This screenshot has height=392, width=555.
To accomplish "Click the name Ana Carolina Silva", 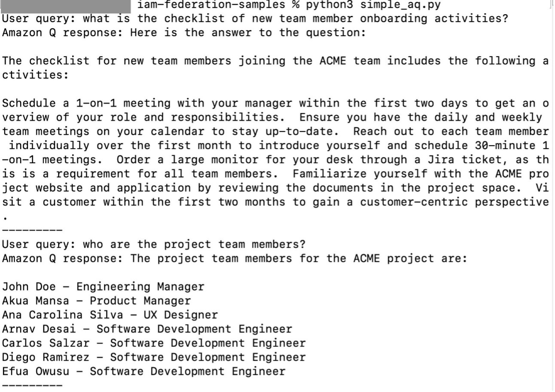I will coord(63,315).
